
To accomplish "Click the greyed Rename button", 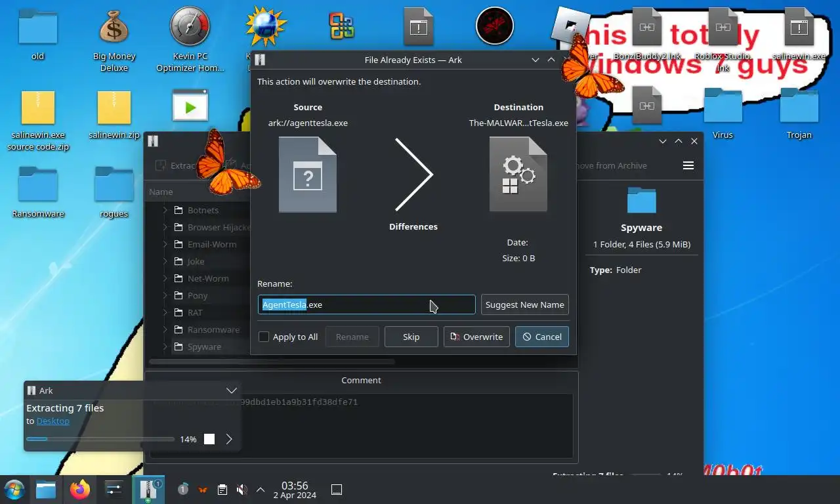I will point(352,337).
